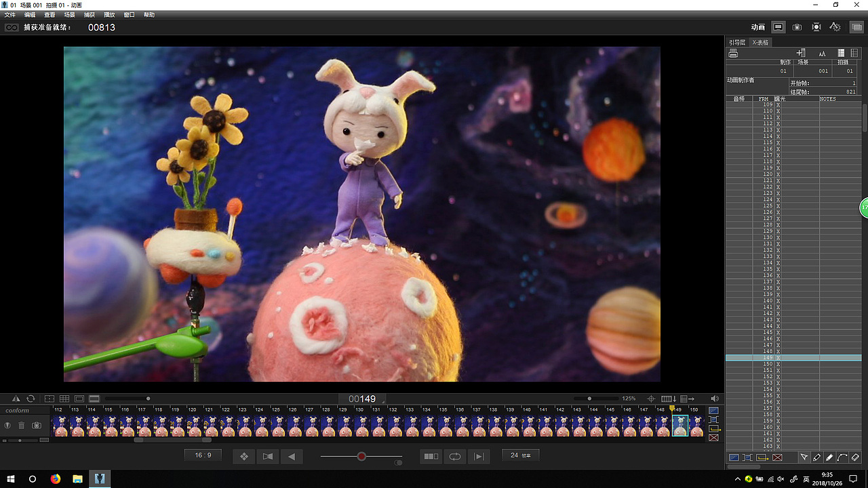Toggle the side panel display button

pos(857,27)
